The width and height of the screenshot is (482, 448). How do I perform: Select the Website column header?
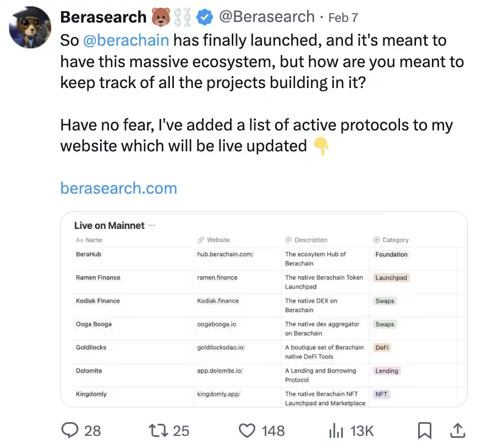pos(218,240)
